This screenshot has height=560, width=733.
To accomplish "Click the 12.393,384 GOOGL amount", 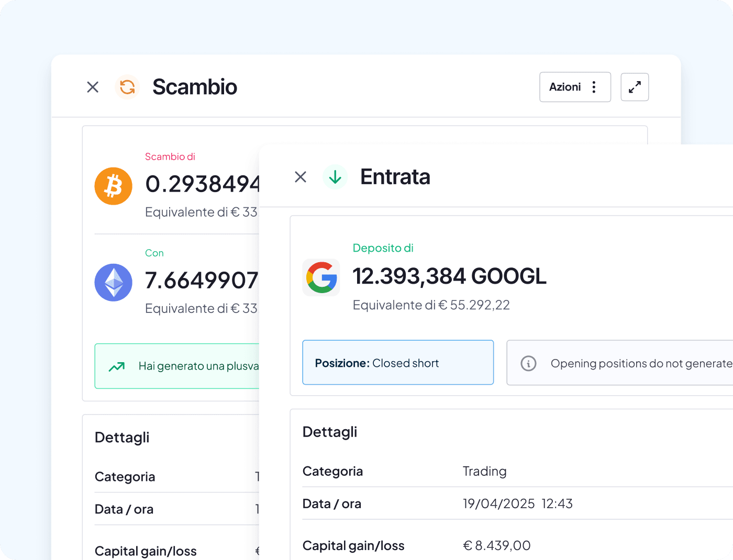I will coord(450,276).
